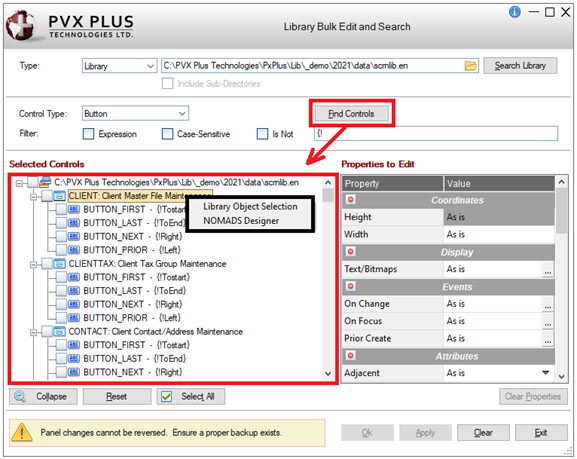Open the Adjacent value dropdown arrow
This screenshot has width=577, height=459.
tap(546, 373)
